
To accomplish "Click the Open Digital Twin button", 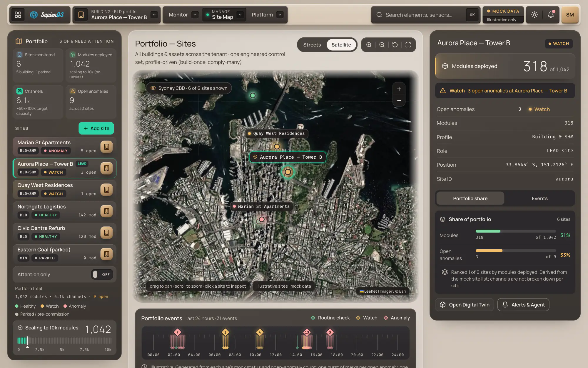I will click(465, 305).
